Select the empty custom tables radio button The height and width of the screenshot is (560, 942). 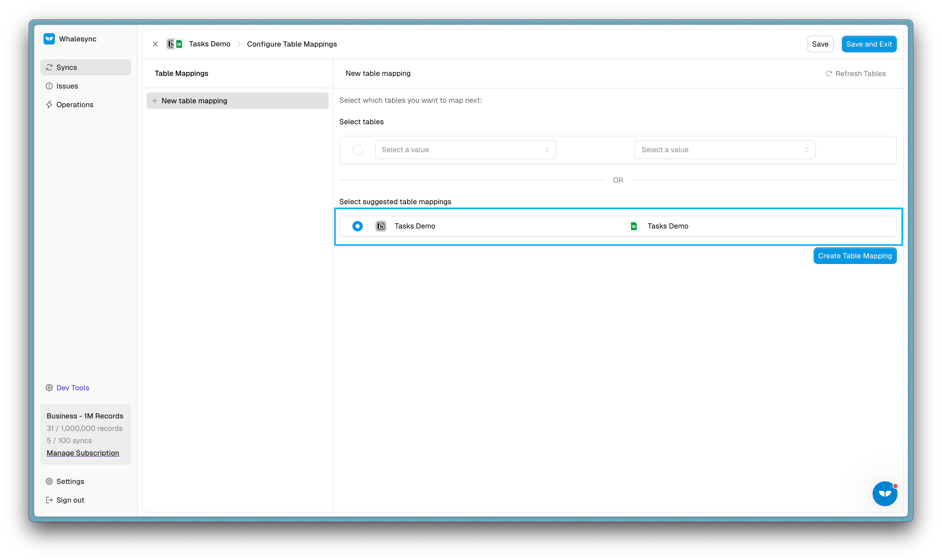(x=357, y=150)
